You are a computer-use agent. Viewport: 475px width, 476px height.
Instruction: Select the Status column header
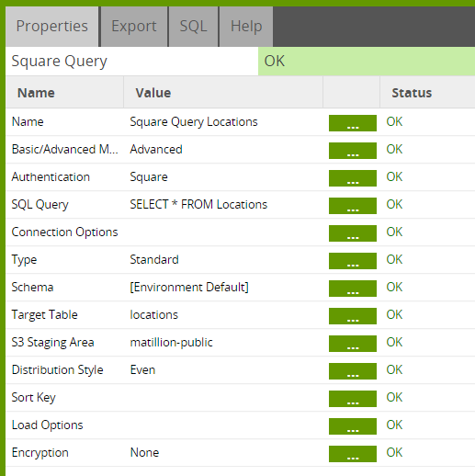(412, 93)
